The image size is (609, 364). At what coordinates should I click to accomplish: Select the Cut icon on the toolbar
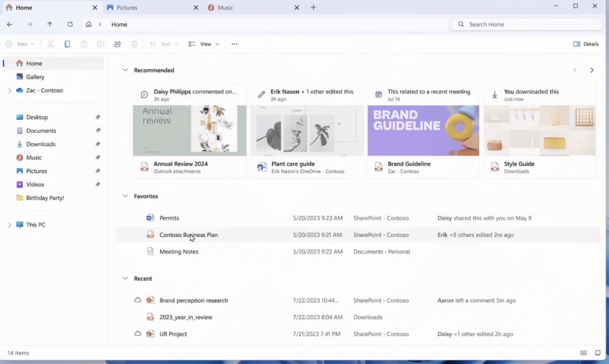point(50,44)
